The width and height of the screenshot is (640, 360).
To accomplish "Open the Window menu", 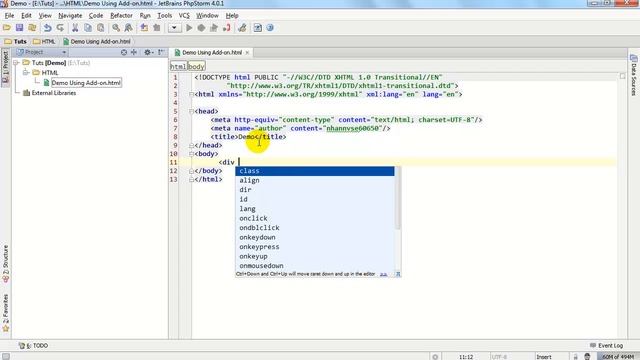I will [x=207, y=16].
